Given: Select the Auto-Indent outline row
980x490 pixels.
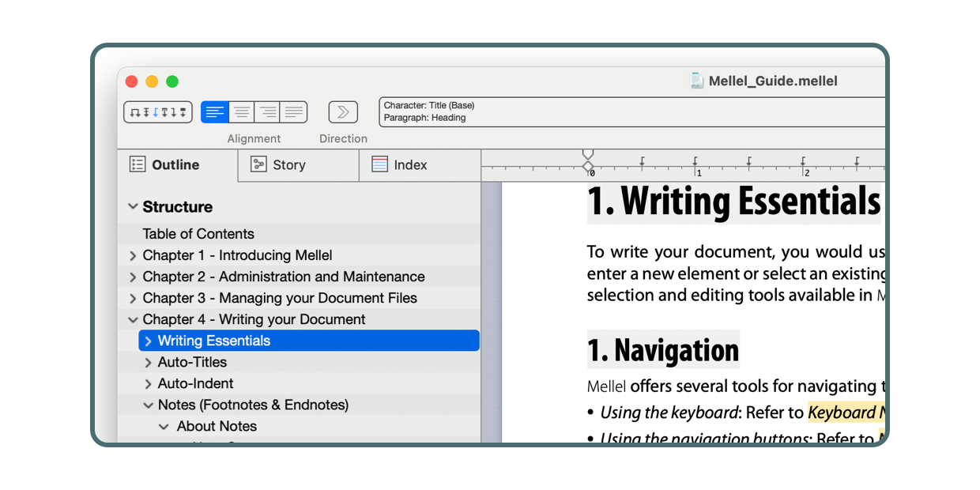Looking at the screenshot, I should click(x=299, y=383).
